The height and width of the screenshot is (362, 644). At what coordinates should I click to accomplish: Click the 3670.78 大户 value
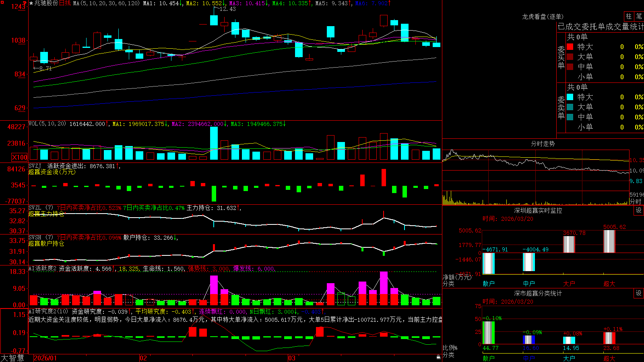(x=574, y=233)
